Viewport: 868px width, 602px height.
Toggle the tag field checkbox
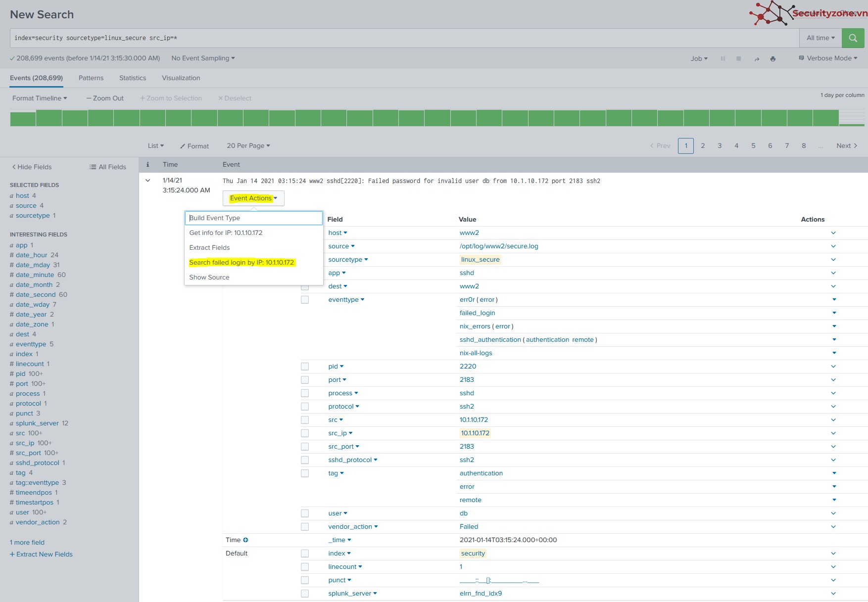pos(305,473)
